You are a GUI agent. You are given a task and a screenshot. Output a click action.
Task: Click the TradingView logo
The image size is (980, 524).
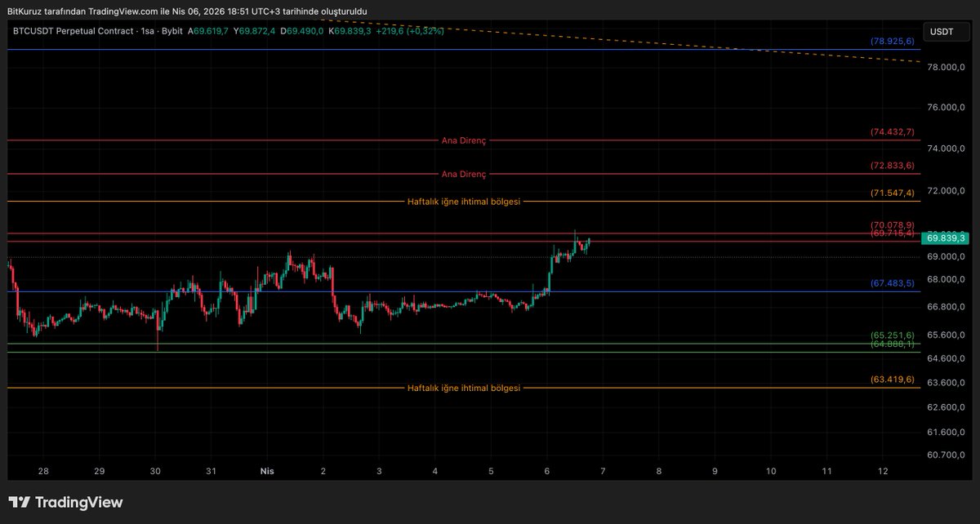pyautogui.click(x=65, y=503)
